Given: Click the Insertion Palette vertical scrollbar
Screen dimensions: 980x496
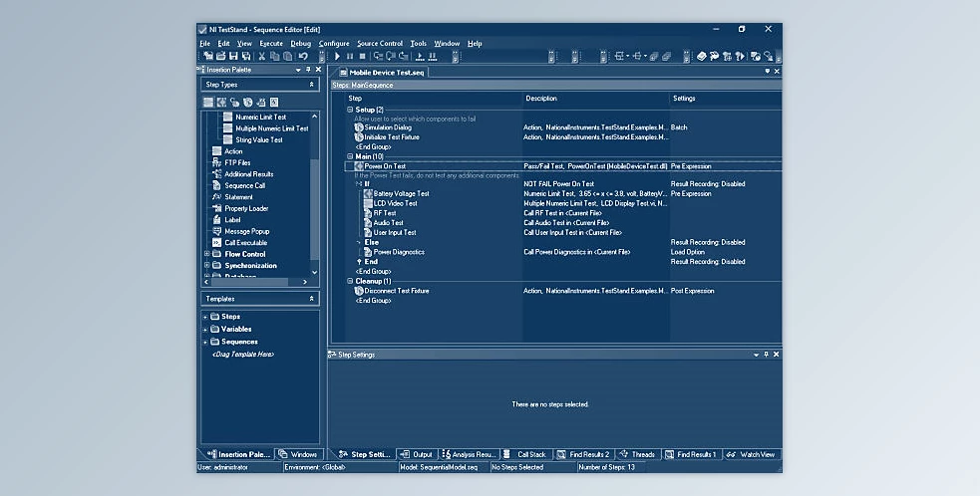Looking at the screenshot, I should pos(315,199).
